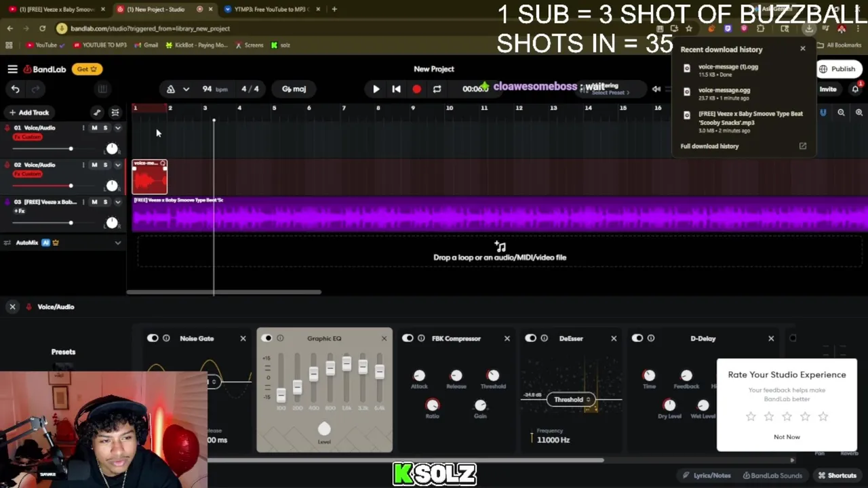Open the track view options icon

(115, 113)
